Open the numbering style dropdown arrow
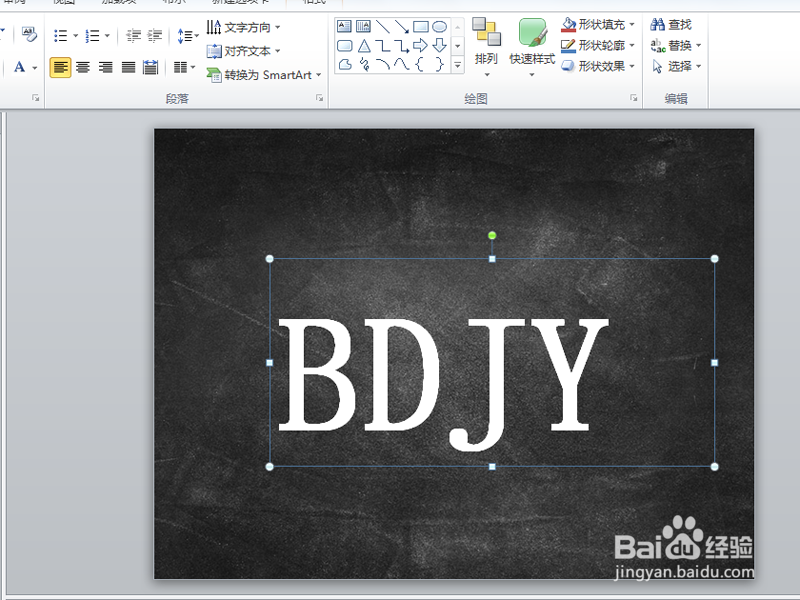The height and width of the screenshot is (600, 800). 107,36
